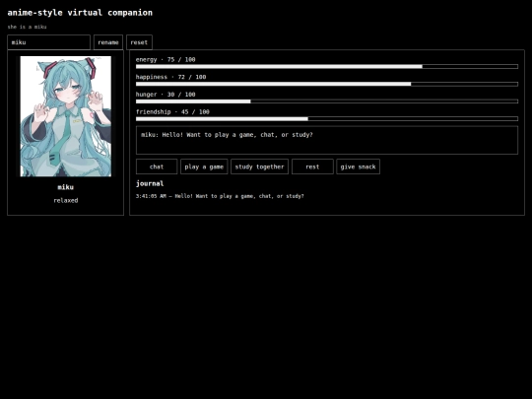Viewport: 532px width, 399px height.
Task: Click 'energy · 75 / 100' label
Action: pyautogui.click(x=166, y=60)
